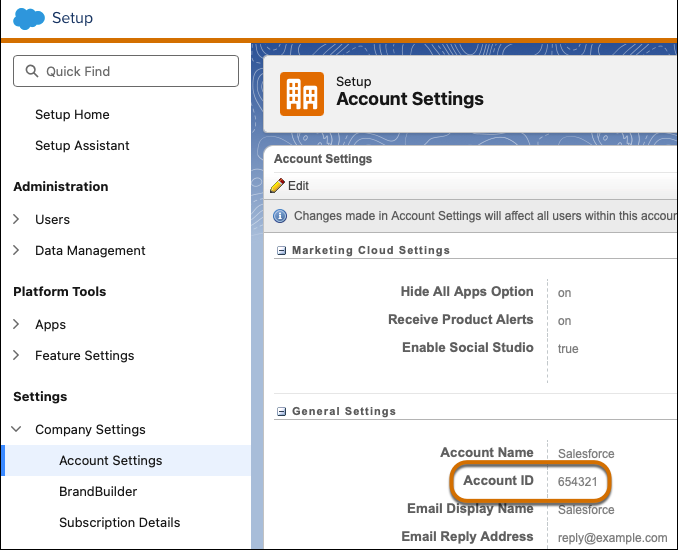Screen dimensions: 678x550
Task: Click the pencil Edit icon
Action: pos(277,185)
